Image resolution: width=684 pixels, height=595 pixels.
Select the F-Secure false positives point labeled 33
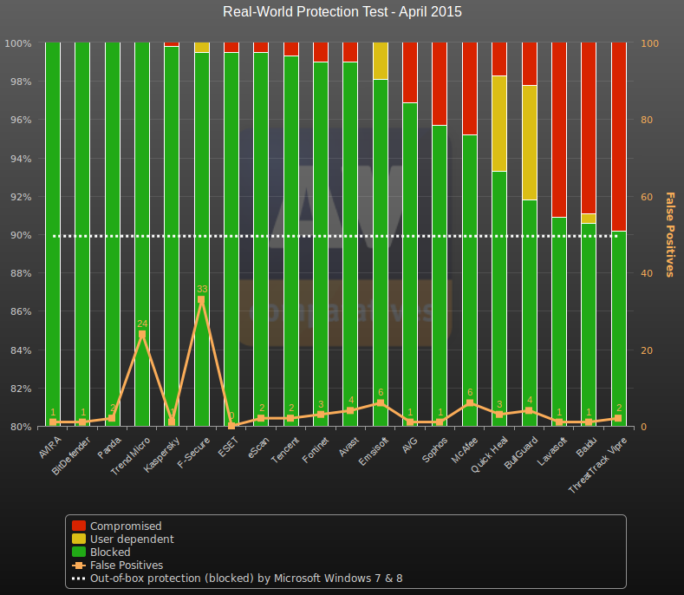click(201, 300)
